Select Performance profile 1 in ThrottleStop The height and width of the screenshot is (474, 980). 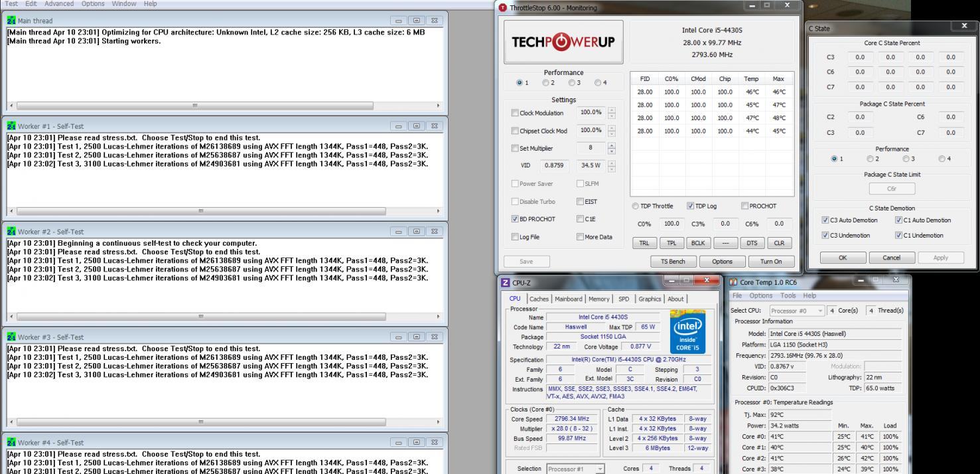coord(520,83)
